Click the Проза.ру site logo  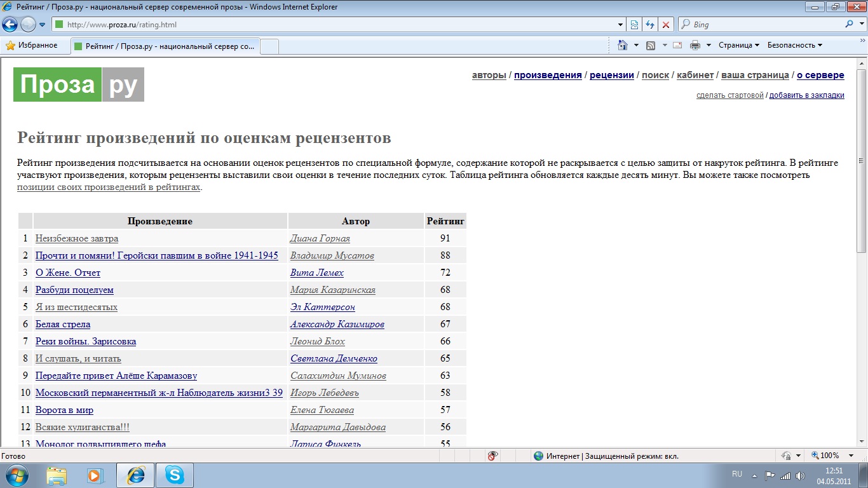click(79, 85)
